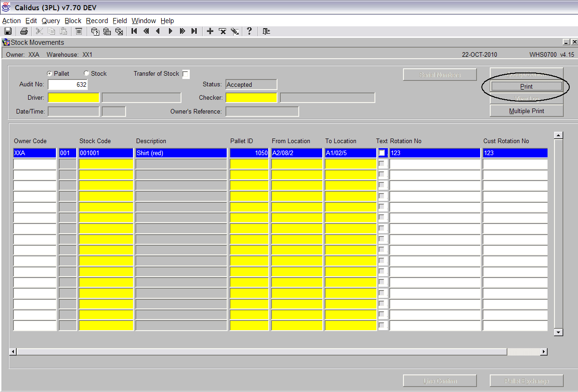Jump to the first record icon
578x392 pixels.
(134, 31)
